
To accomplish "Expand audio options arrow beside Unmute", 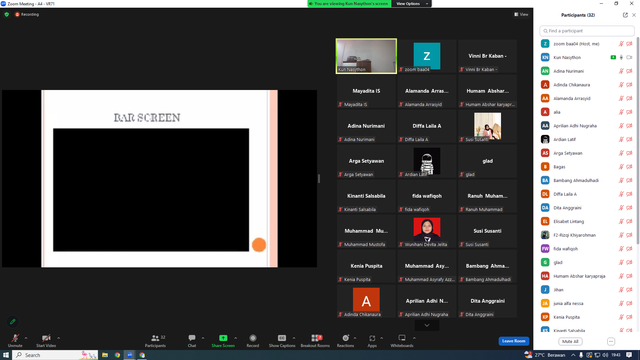I will pyautogui.click(x=26, y=338).
